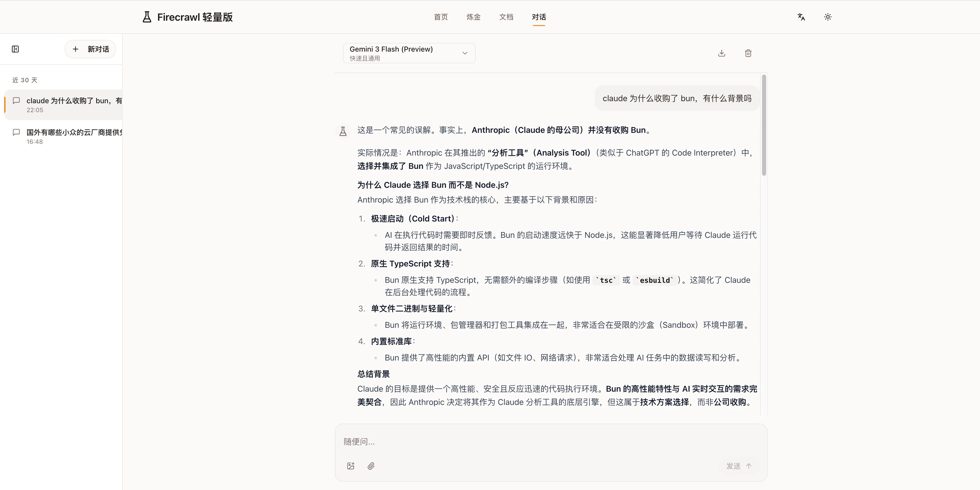This screenshot has width=980, height=490.
Task: Click the chat bubble icon beside claude conversation
Action: pyautogui.click(x=16, y=100)
